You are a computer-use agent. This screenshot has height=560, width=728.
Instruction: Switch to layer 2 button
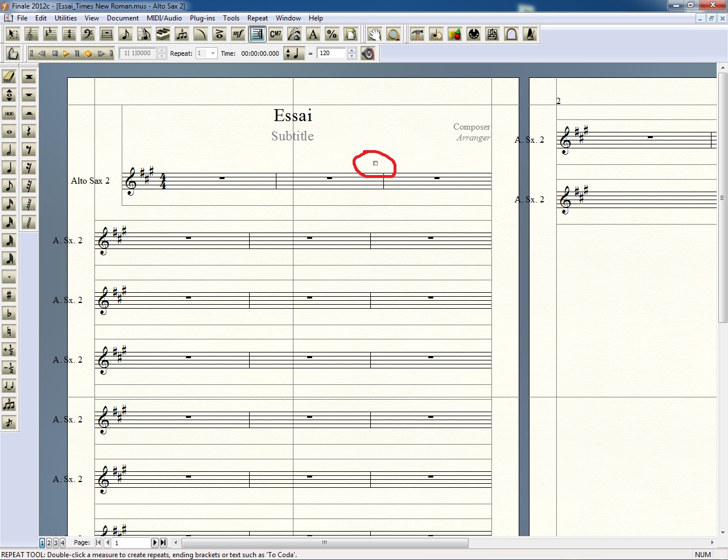(x=49, y=543)
